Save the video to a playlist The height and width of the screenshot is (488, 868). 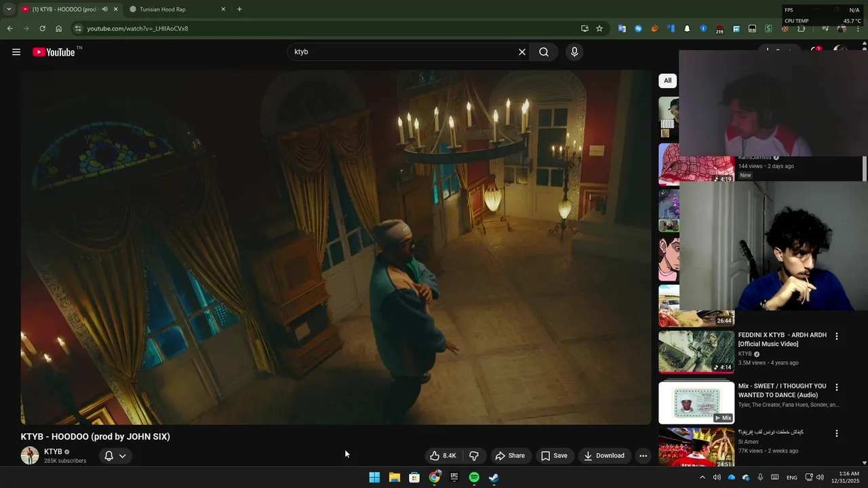pyautogui.click(x=554, y=455)
